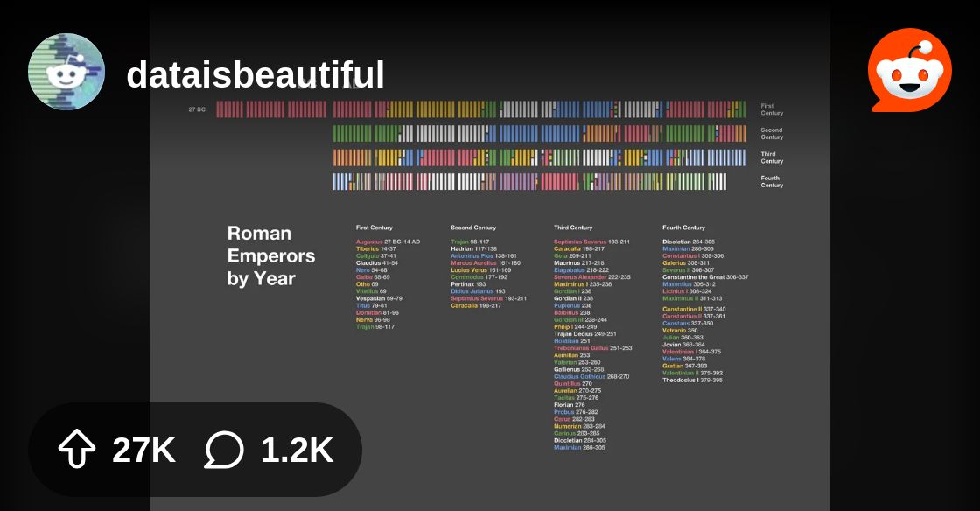Select Trebonianus Gallus 251-253 entry
The width and height of the screenshot is (980, 511).
coord(592,348)
